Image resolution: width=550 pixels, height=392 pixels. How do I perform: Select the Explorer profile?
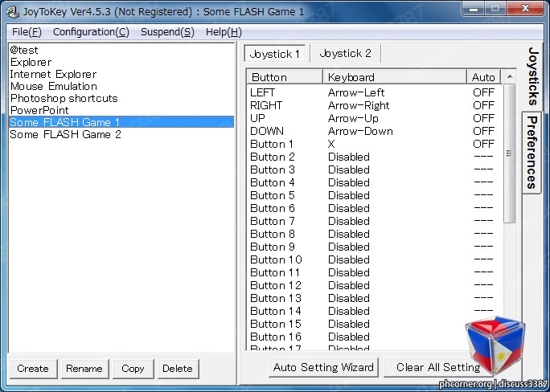(121, 62)
